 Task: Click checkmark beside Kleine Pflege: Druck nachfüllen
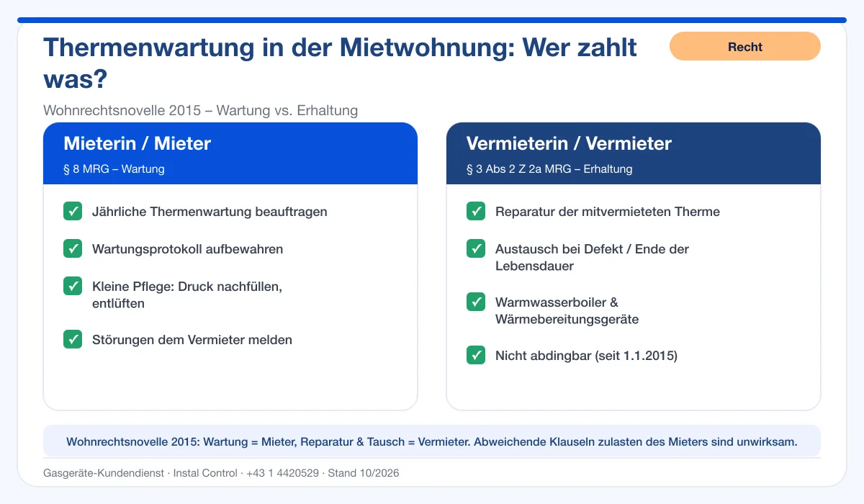pos(73,286)
